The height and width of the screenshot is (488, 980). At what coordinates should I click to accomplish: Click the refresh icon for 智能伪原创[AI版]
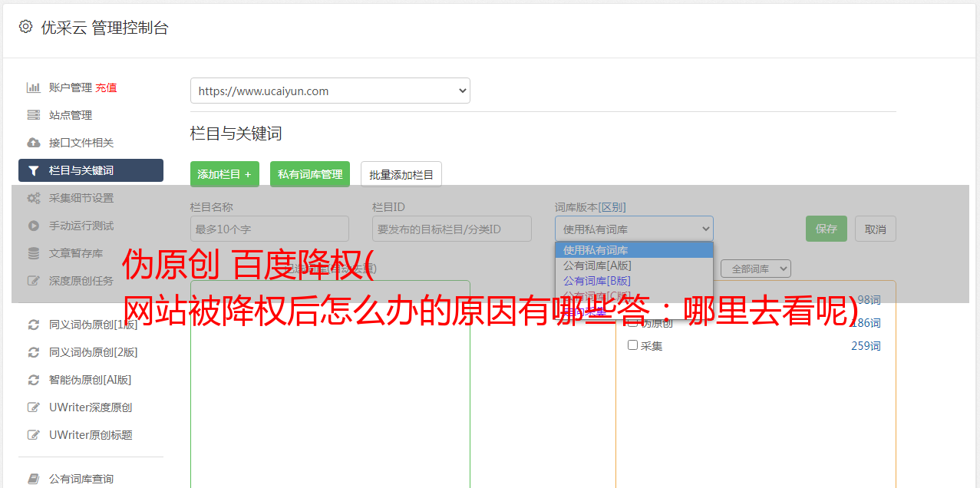(34, 380)
